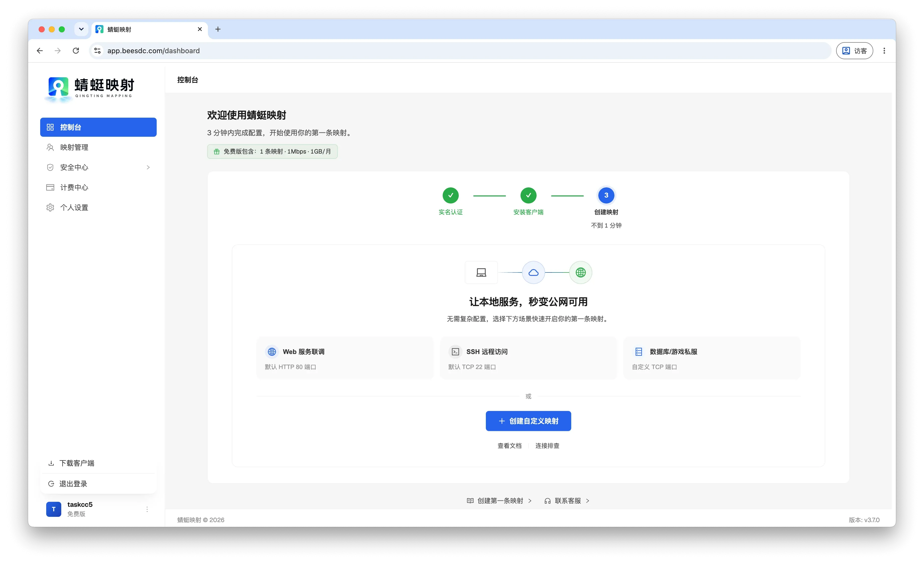Open the 控制台 sidebar menu item
The width and height of the screenshot is (924, 564).
pos(98,127)
